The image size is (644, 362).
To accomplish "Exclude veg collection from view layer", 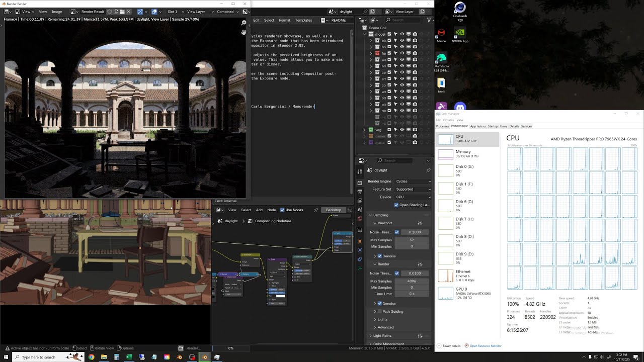I will 389,130.
